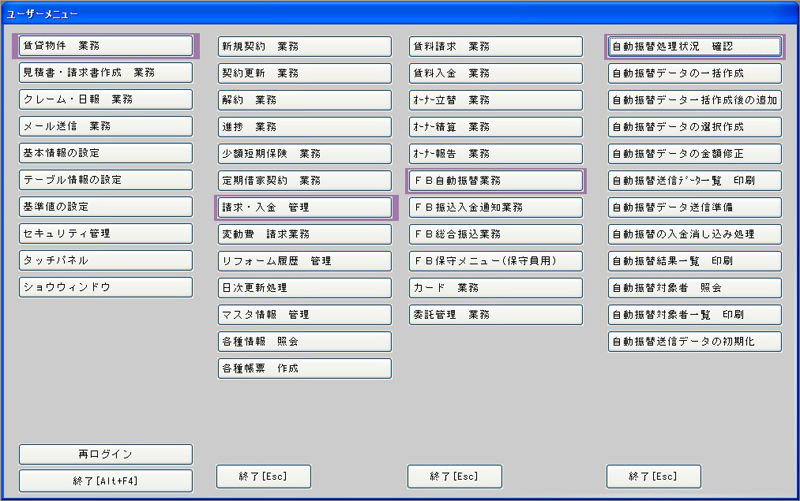Click 日次更新処理

tap(305, 287)
